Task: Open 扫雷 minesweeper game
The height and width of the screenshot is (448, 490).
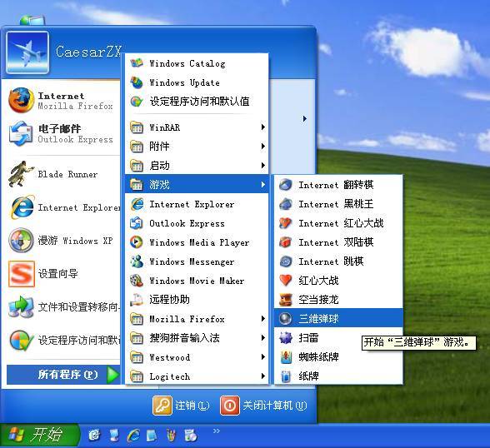Action: pyautogui.click(x=338, y=337)
